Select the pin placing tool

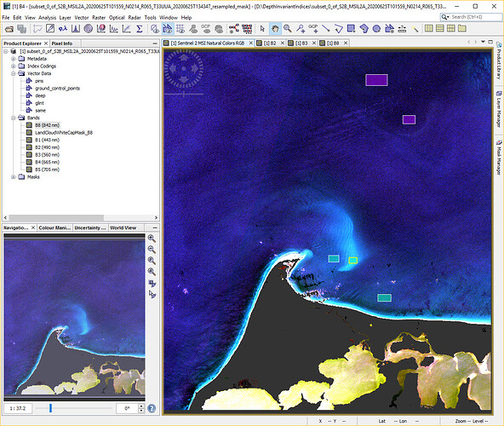click(301, 29)
